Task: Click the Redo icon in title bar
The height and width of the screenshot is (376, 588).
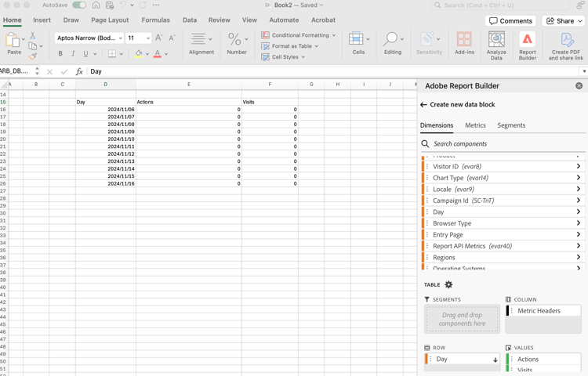Action: click(143, 5)
